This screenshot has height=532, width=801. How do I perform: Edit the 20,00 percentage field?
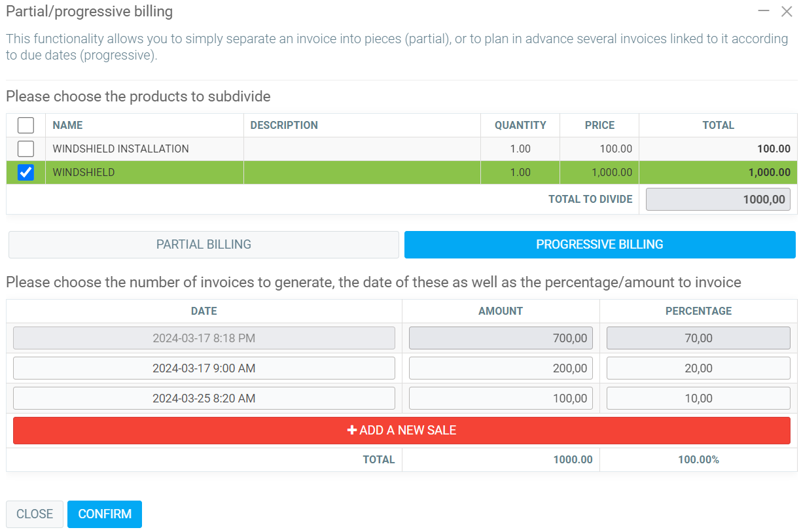[x=698, y=368]
